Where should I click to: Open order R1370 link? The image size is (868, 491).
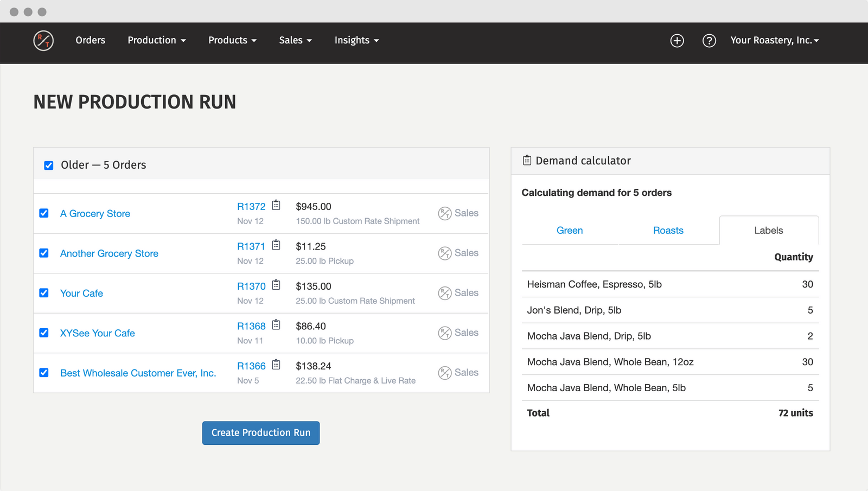[251, 286]
